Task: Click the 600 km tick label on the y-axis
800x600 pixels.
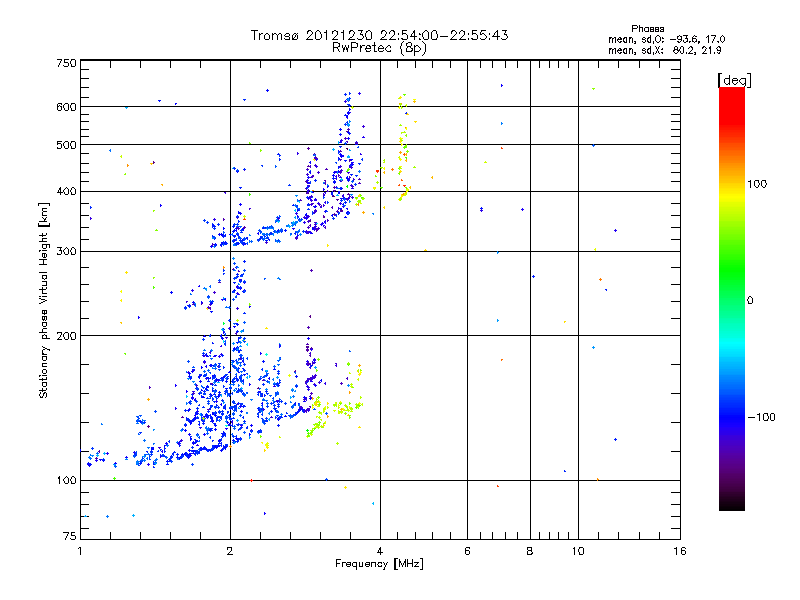Action: [x=66, y=107]
